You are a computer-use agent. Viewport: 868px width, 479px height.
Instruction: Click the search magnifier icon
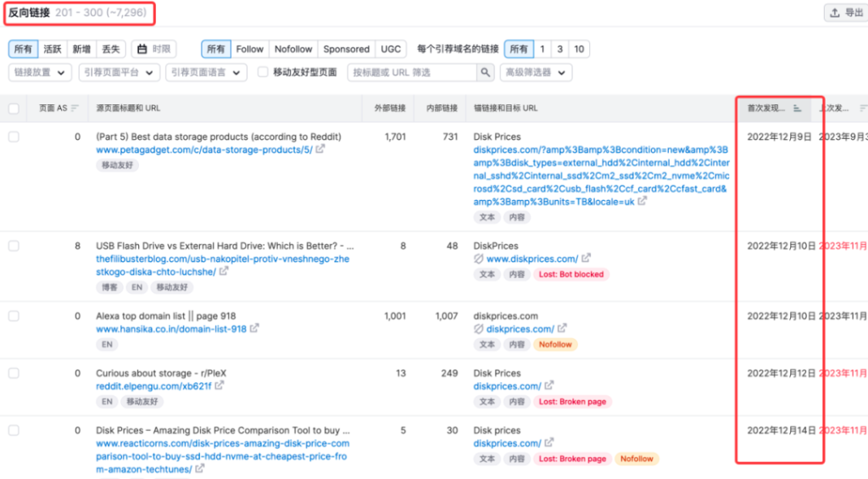tap(486, 73)
